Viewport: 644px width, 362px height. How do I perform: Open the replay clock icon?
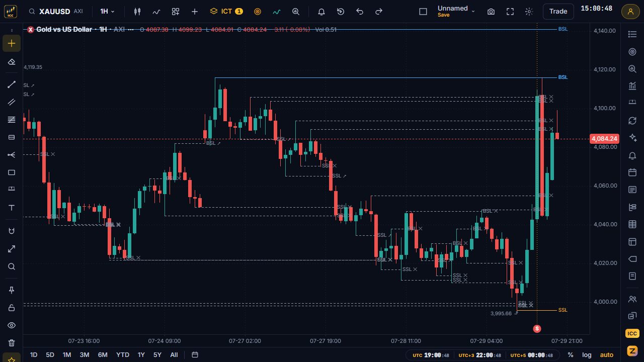click(341, 12)
